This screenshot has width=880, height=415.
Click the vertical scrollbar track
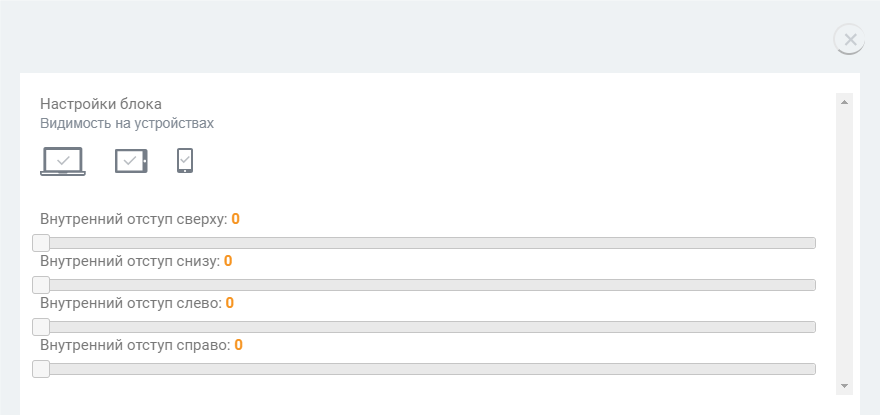844,244
